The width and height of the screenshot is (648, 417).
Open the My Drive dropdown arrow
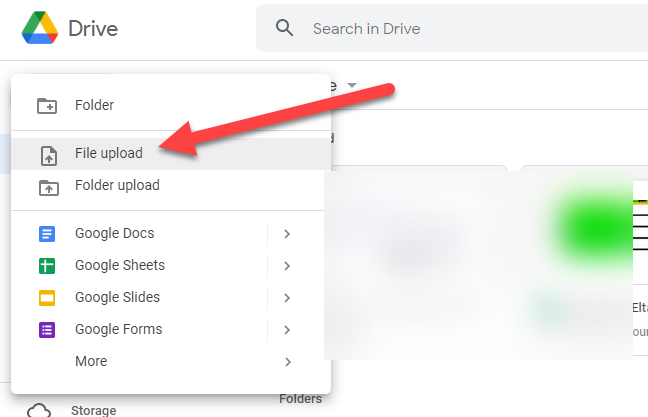coord(352,86)
